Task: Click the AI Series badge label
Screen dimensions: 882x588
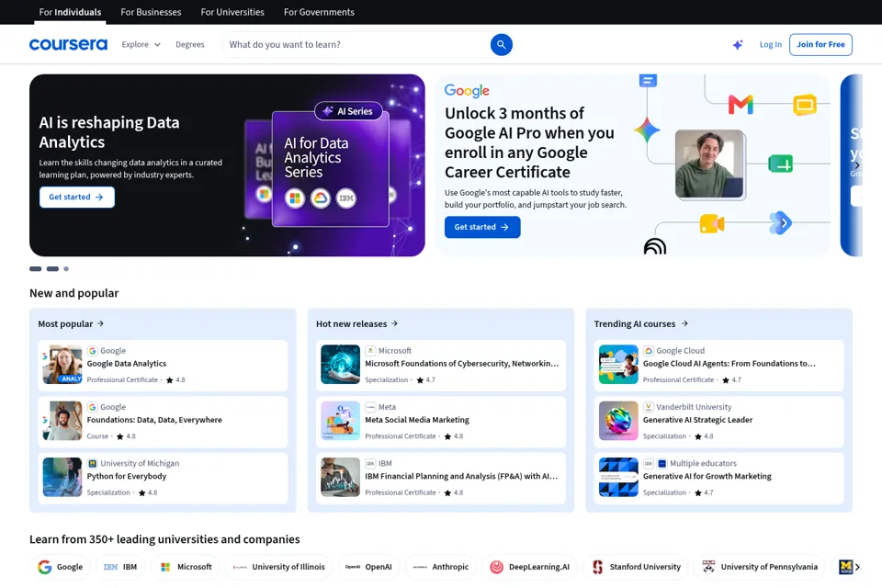Action: [x=348, y=111]
